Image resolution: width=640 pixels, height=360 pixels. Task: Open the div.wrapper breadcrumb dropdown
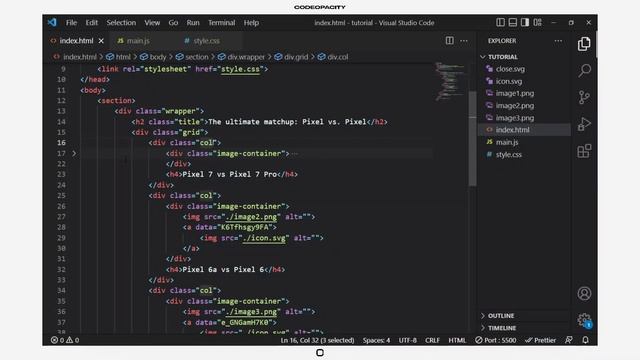[241, 57]
